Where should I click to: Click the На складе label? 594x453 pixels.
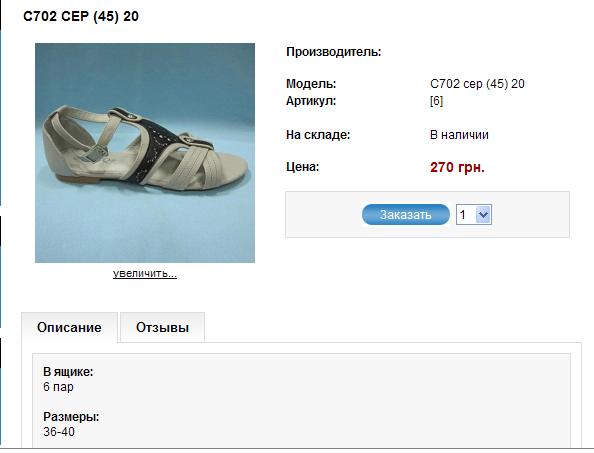pyautogui.click(x=318, y=135)
